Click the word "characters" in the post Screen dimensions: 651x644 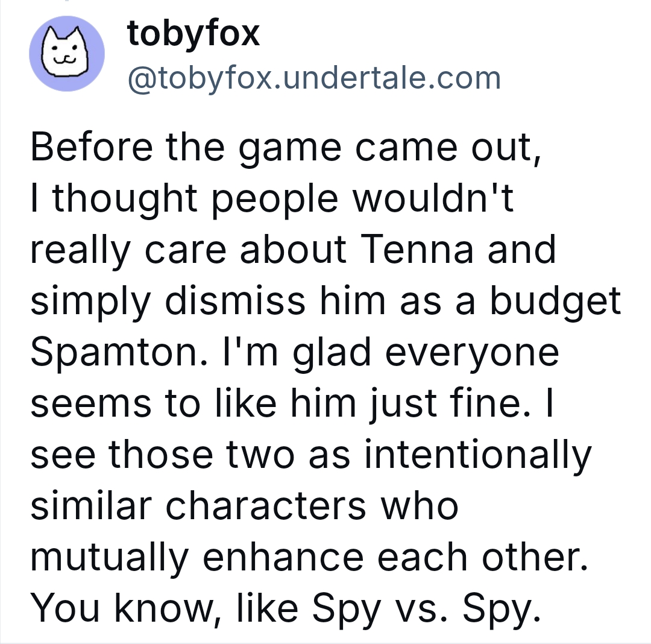click(266, 506)
